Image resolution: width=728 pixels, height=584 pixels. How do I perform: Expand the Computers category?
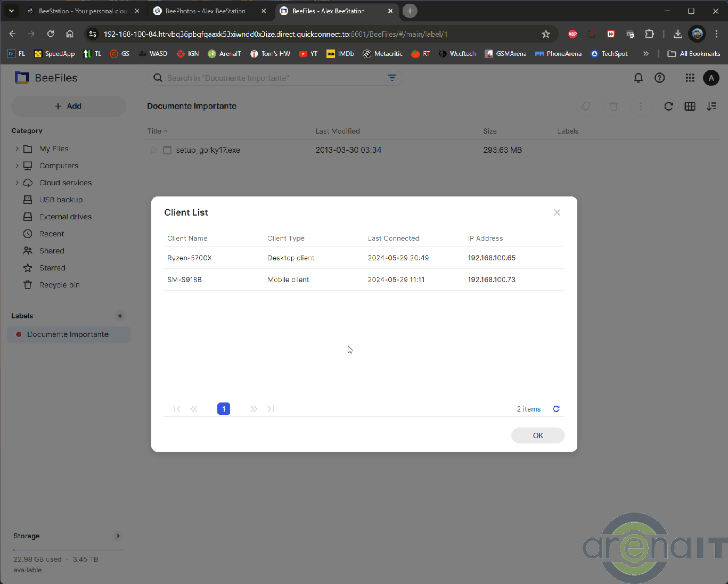coord(17,166)
